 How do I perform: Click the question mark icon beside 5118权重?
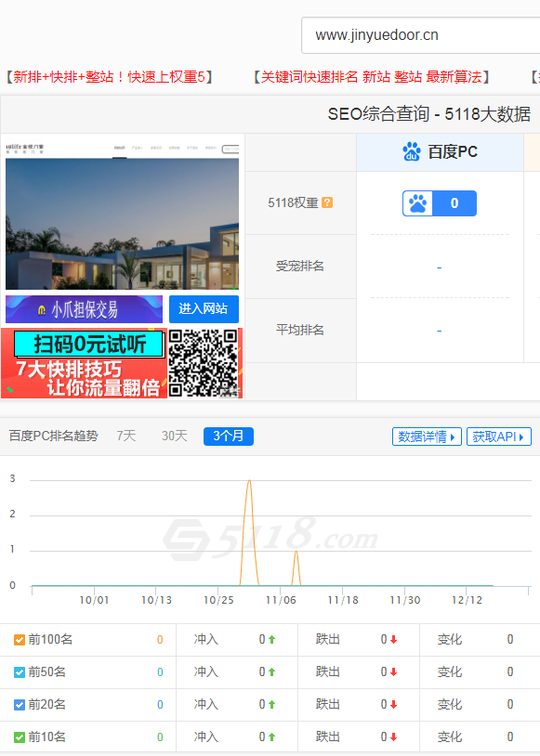(327, 202)
